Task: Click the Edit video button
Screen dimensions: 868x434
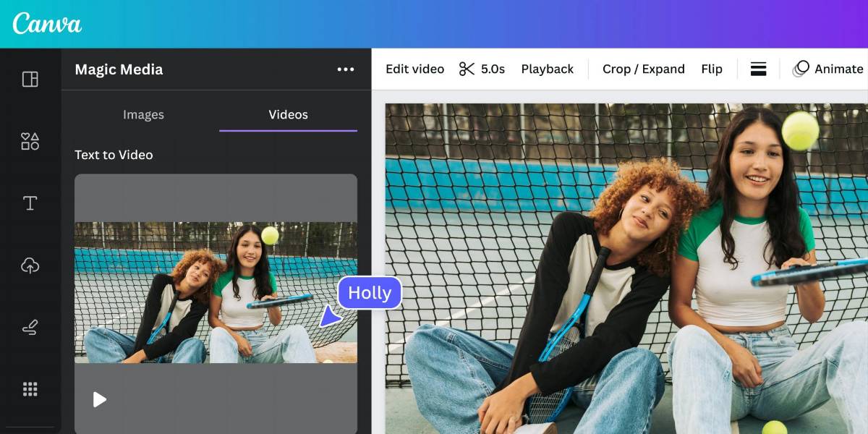Action: [414, 69]
